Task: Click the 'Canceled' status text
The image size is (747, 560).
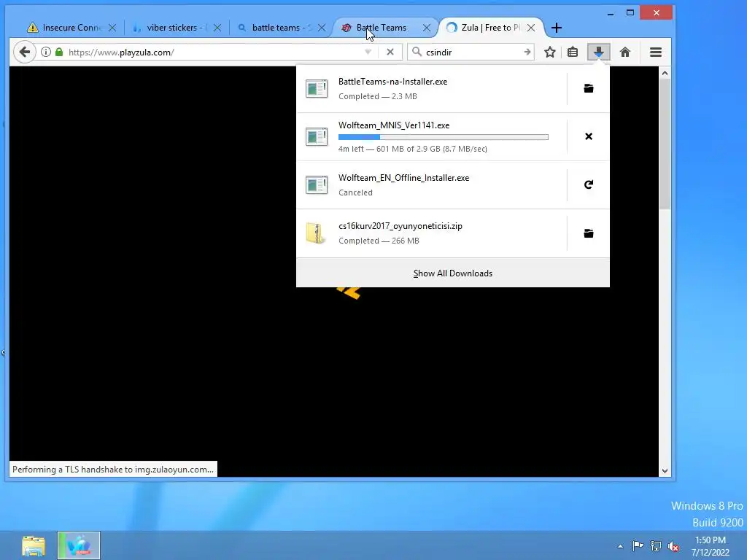Action: 355,192
